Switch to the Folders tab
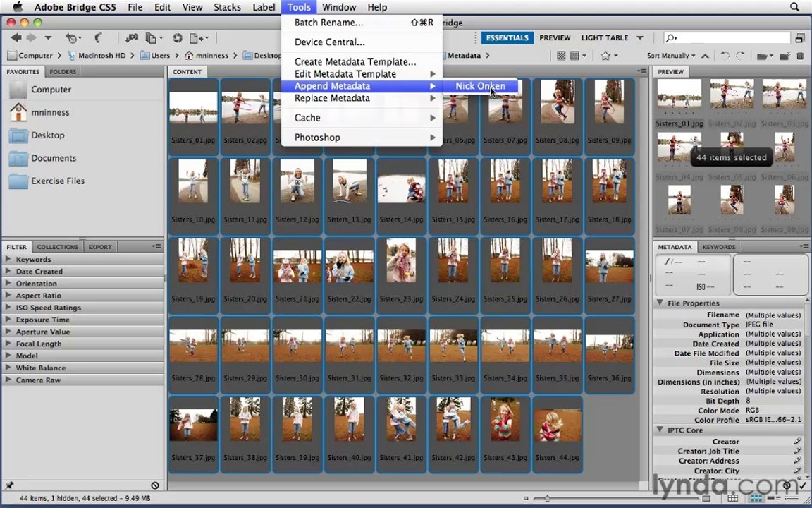 point(63,72)
